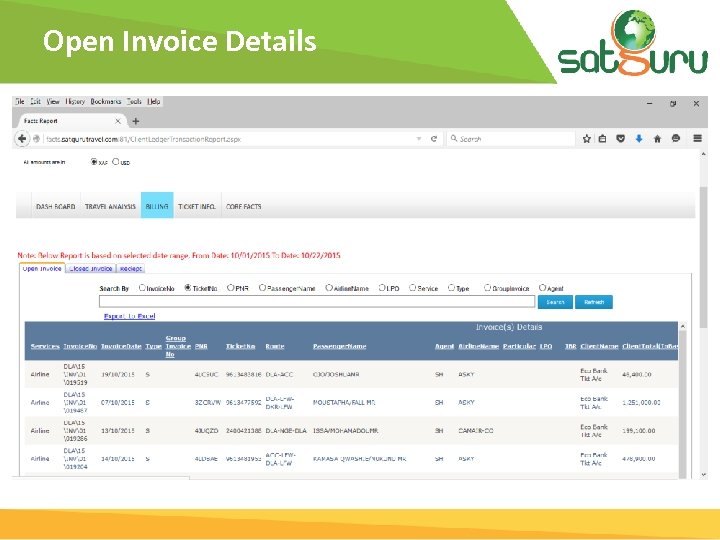Sort by the Services column header
Image resolution: width=720 pixels, height=540 pixels.
(45, 346)
